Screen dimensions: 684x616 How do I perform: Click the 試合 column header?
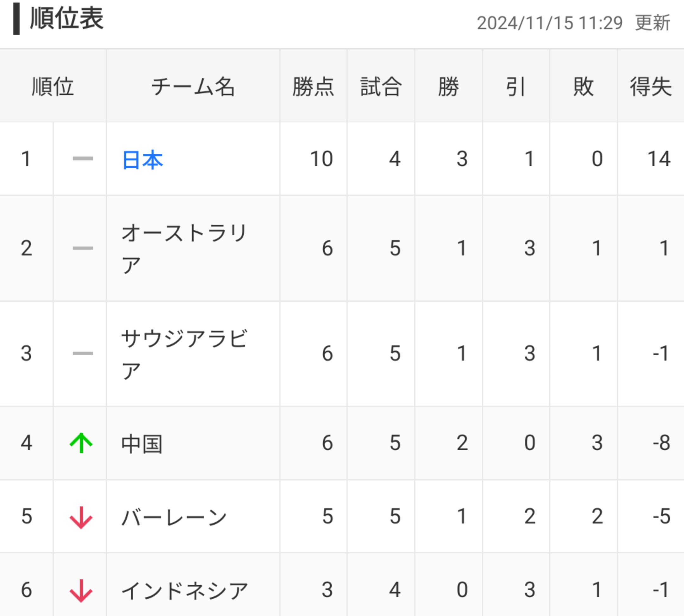[381, 87]
